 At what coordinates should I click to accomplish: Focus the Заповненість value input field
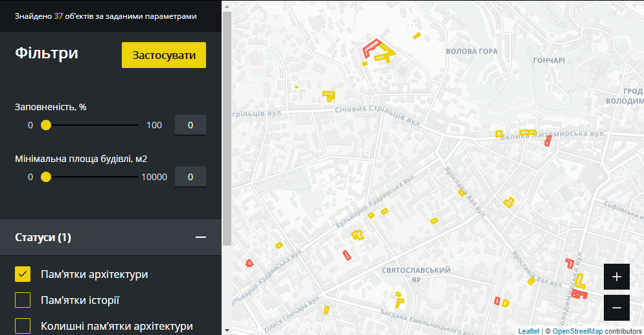point(190,125)
